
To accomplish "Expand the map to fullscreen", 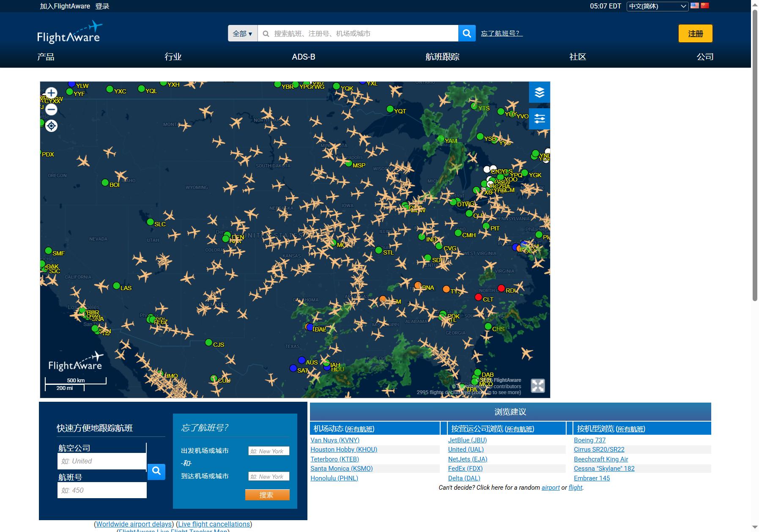I will [538, 386].
